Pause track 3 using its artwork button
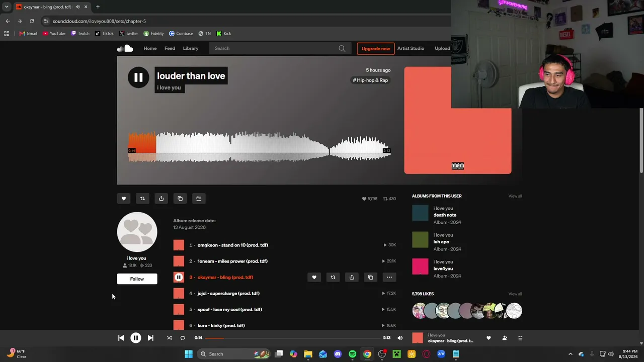Viewport: 644px width, 362px height. (179, 277)
